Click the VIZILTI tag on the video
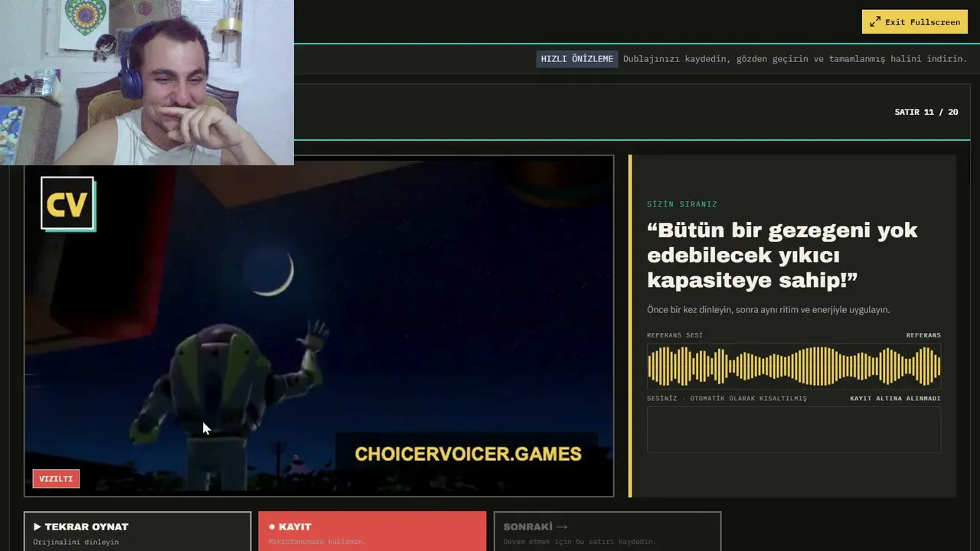Screen dimensions: 980x551 click(x=56, y=479)
